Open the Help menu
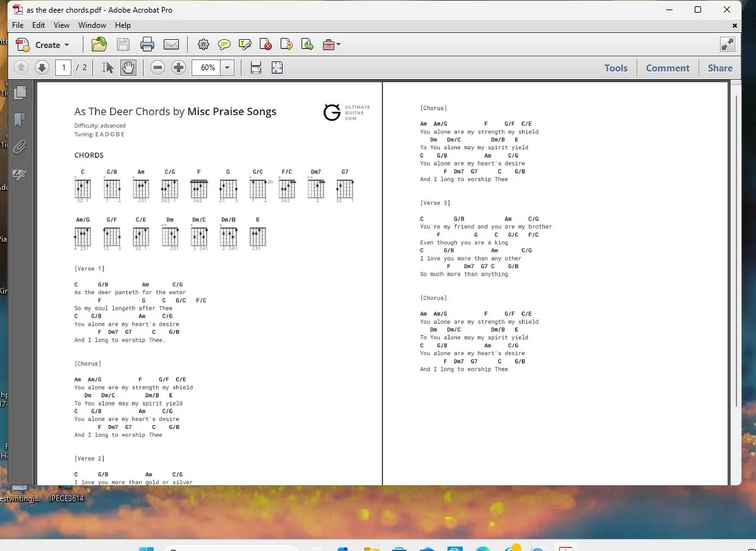756x551 pixels. [x=123, y=25]
